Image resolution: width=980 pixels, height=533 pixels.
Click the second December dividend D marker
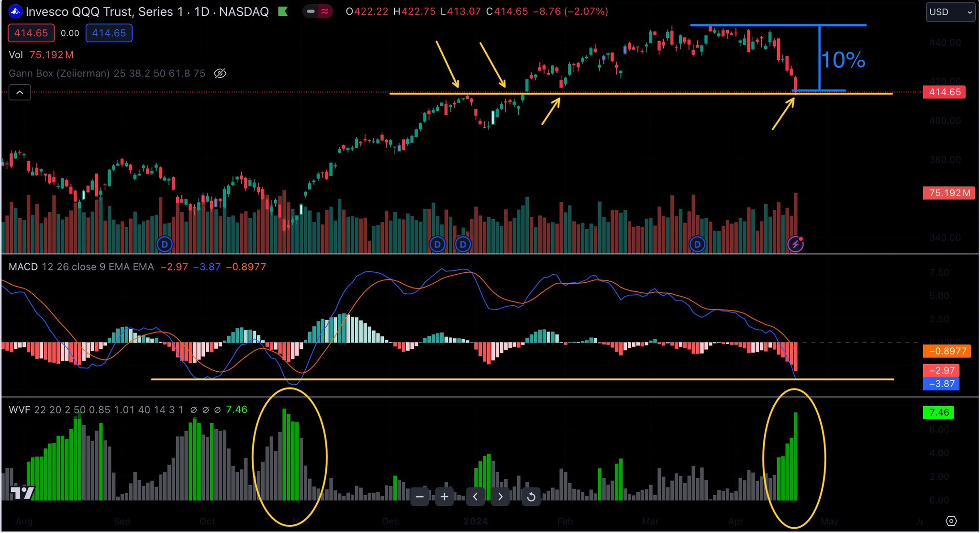463,244
